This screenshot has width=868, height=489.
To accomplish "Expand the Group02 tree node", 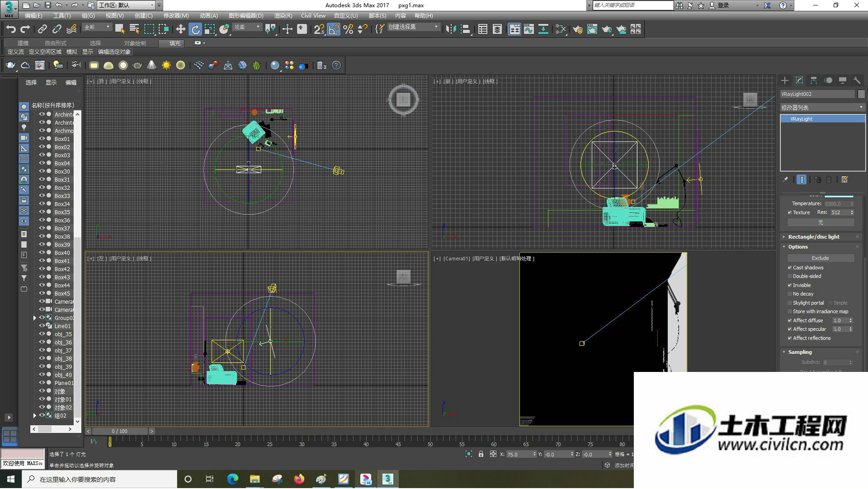I will point(35,318).
